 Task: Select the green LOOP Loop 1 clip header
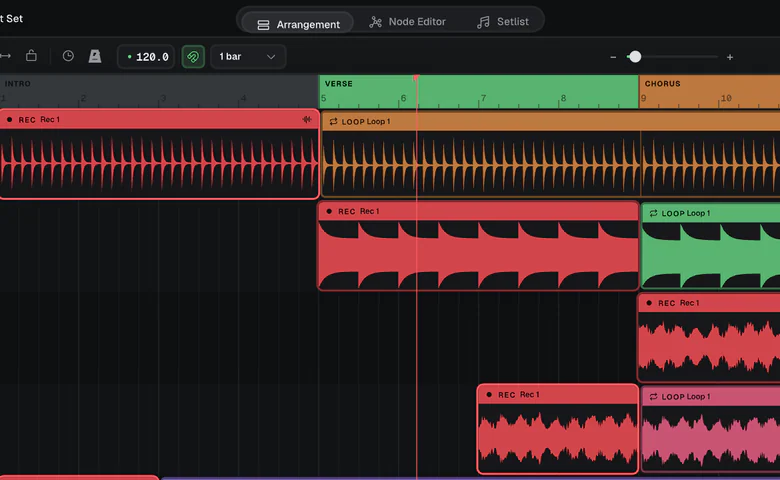click(711, 213)
